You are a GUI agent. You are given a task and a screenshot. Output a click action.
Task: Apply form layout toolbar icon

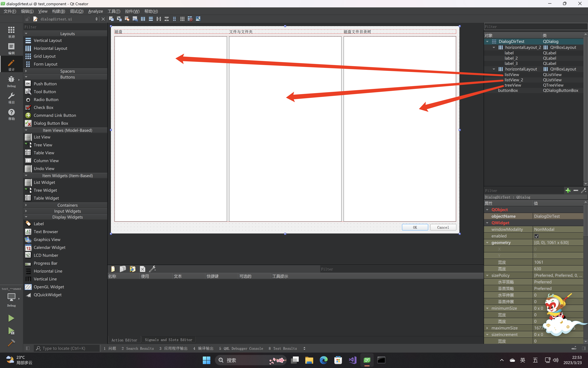tap(174, 19)
